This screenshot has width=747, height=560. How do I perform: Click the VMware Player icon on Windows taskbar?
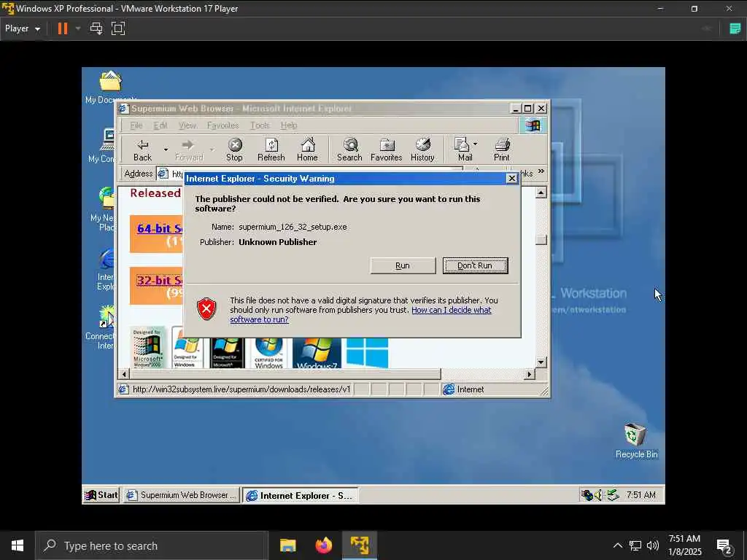point(360,545)
